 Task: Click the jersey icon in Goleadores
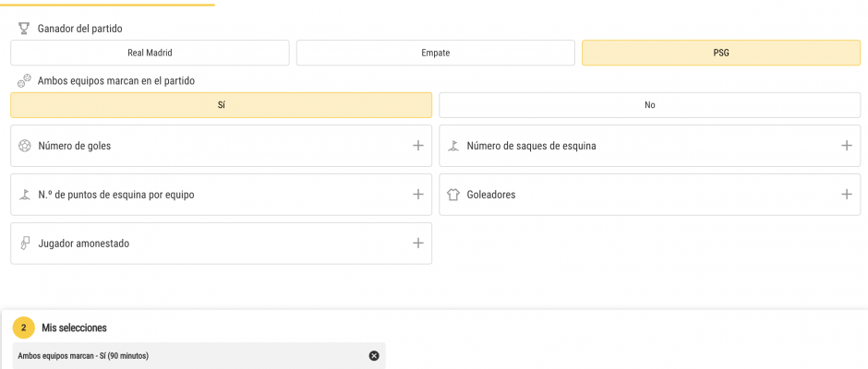pos(453,195)
